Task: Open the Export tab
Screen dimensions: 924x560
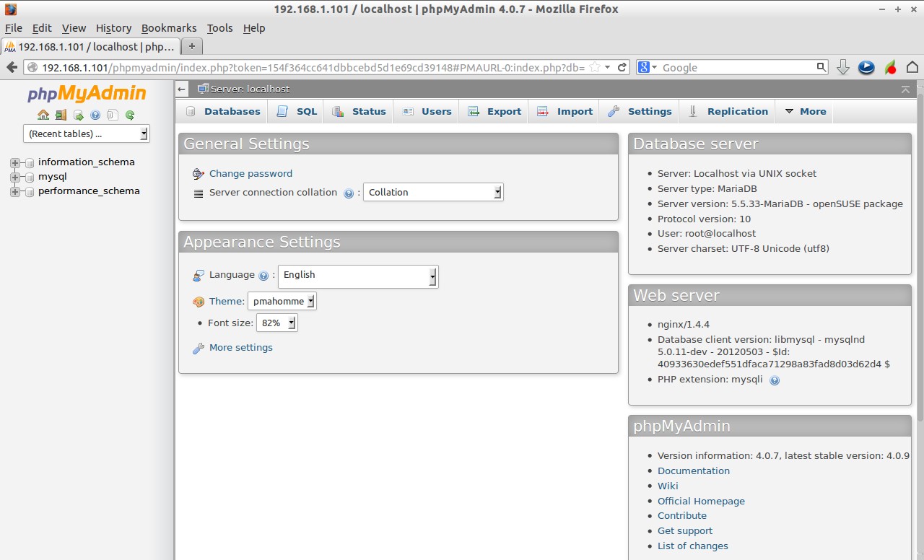Action: coord(494,111)
